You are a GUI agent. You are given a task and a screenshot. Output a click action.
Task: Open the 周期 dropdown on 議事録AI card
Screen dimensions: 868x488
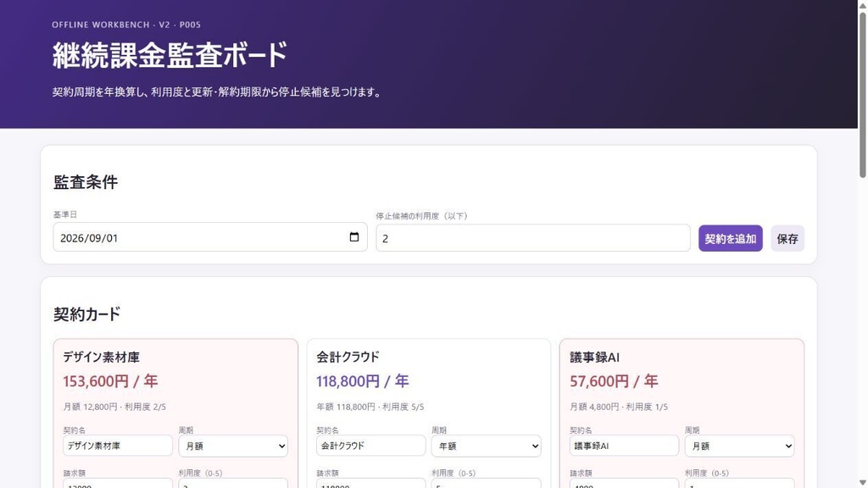(x=739, y=446)
